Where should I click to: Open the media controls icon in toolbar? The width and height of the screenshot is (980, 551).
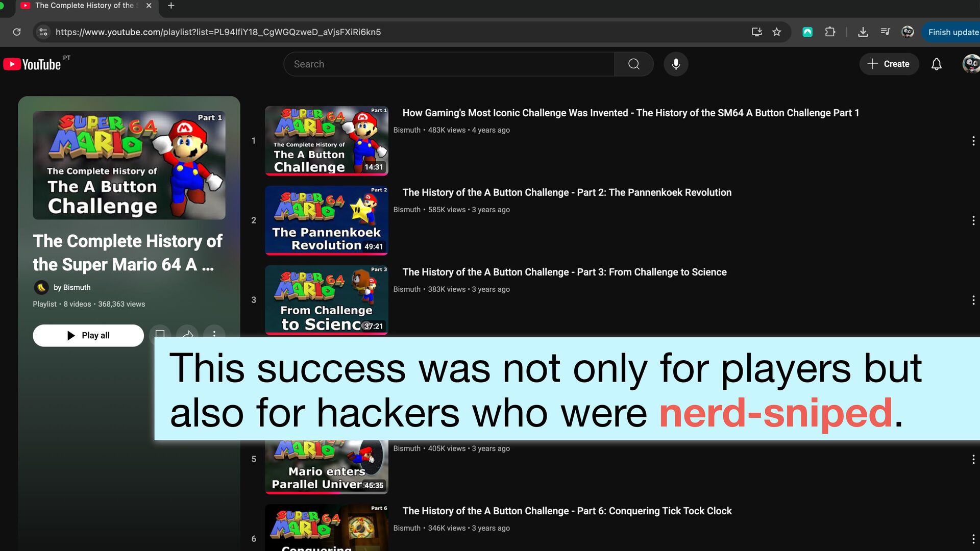pos(885,32)
